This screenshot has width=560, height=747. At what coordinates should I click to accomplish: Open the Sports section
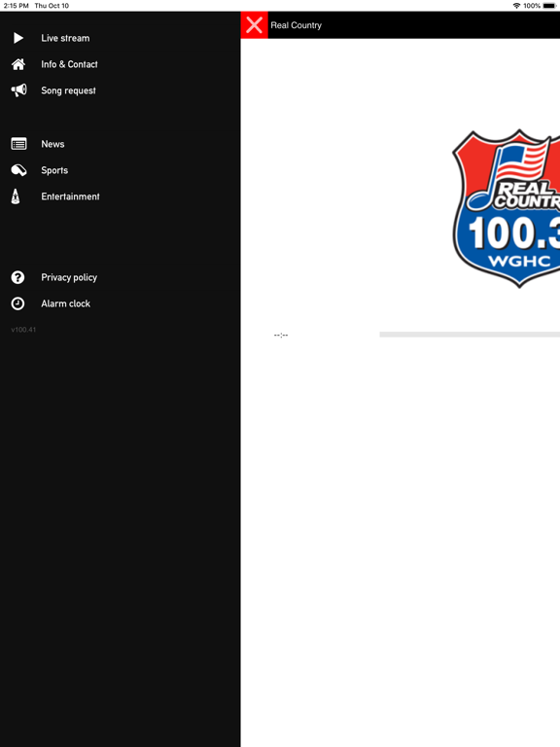pyautogui.click(x=54, y=170)
